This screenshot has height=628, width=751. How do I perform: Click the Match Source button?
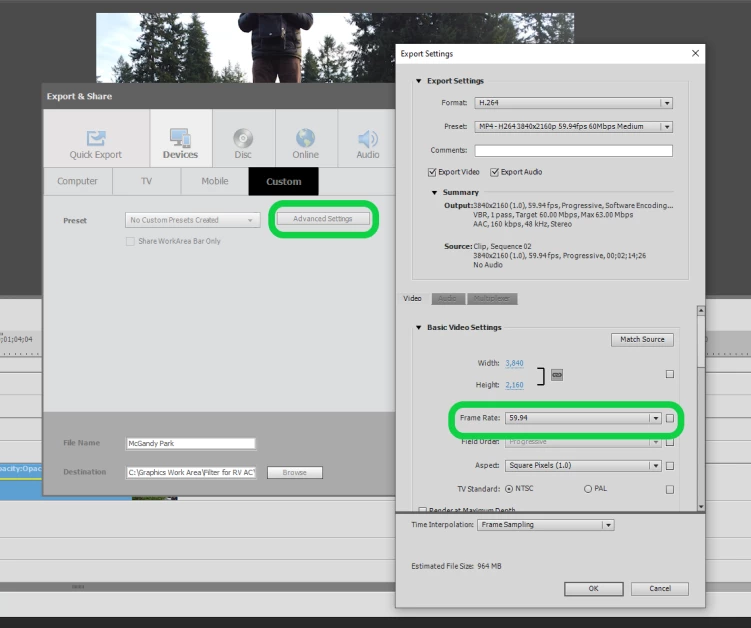tap(642, 339)
